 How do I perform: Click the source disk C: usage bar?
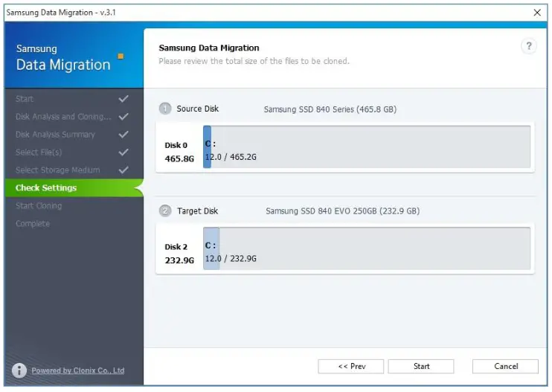pos(367,147)
